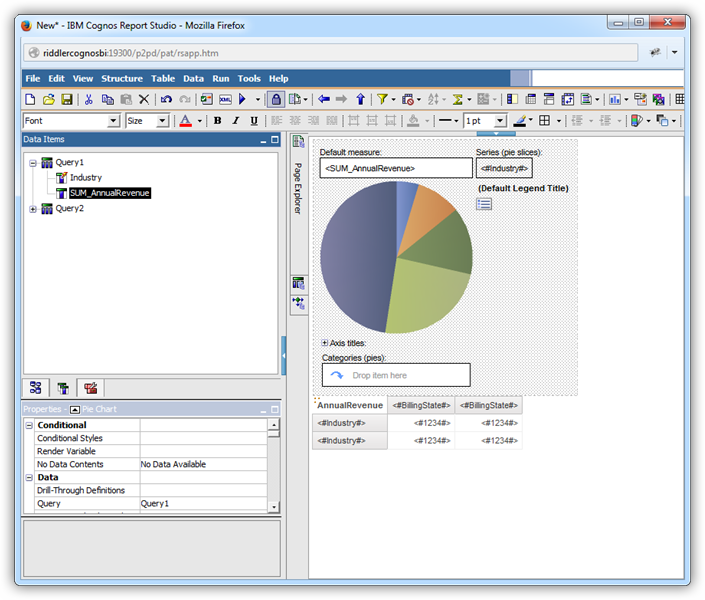Open the Filter dropdown arrow
Viewport: 705px width, 600px height.
click(x=393, y=99)
